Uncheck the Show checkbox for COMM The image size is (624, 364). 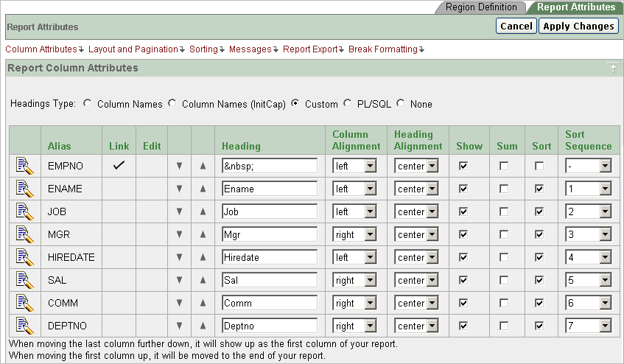pos(463,303)
